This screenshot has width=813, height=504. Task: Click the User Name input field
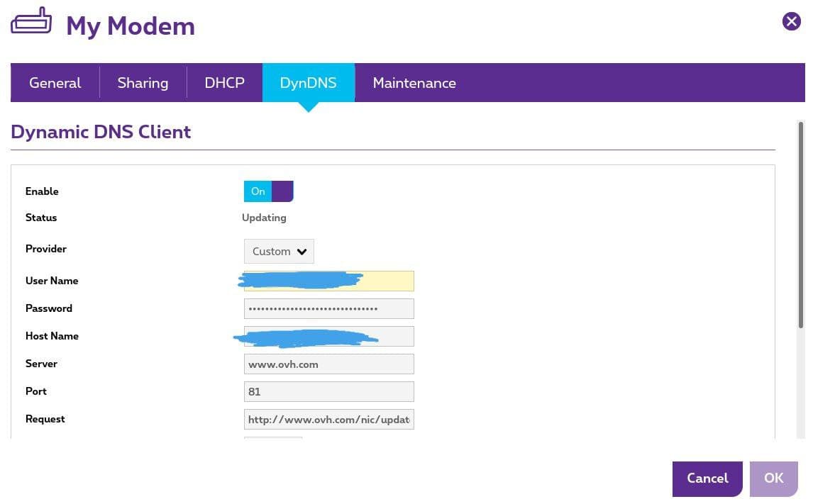point(328,281)
